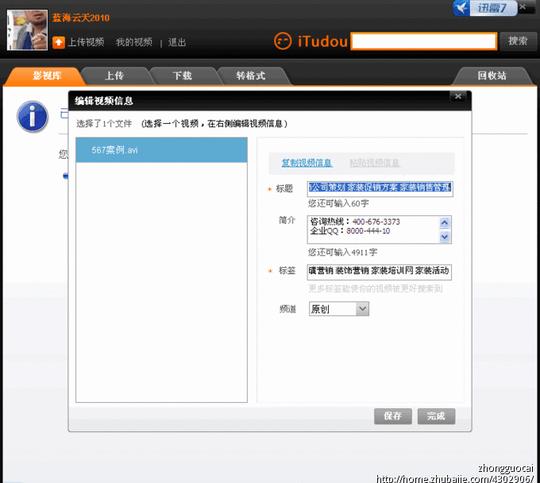This screenshot has height=483, width=540.
Task: Open the 回收站 tab
Action: point(492,75)
